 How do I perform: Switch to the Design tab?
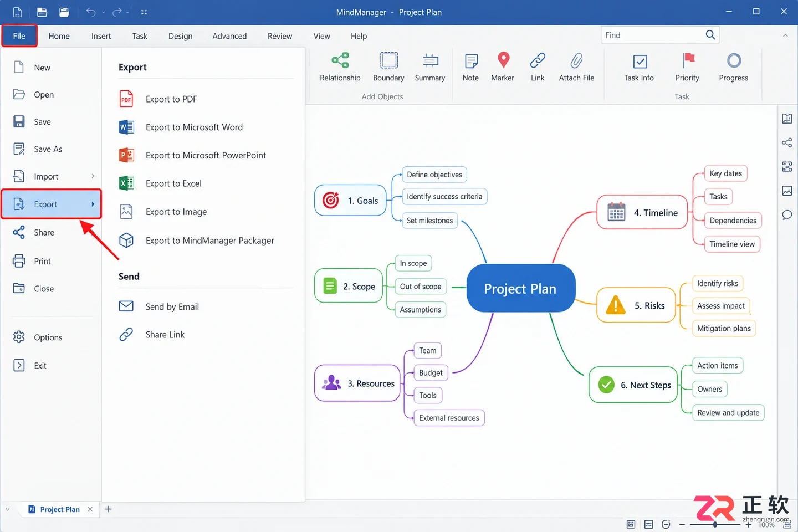coord(180,36)
